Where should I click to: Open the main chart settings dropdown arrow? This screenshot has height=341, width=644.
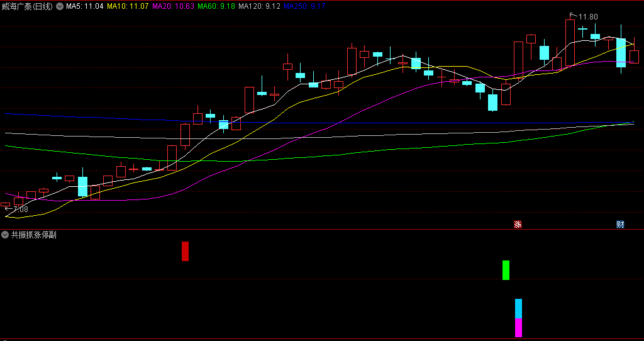coord(60,6)
